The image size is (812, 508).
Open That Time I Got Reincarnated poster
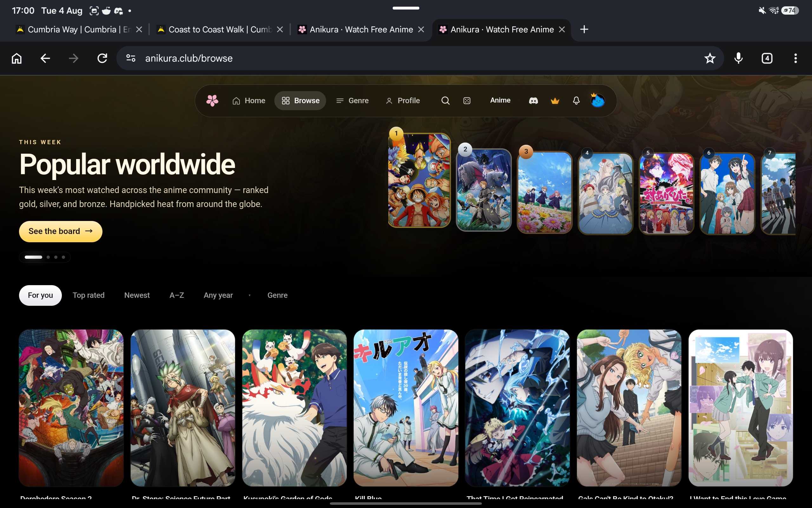(517, 408)
